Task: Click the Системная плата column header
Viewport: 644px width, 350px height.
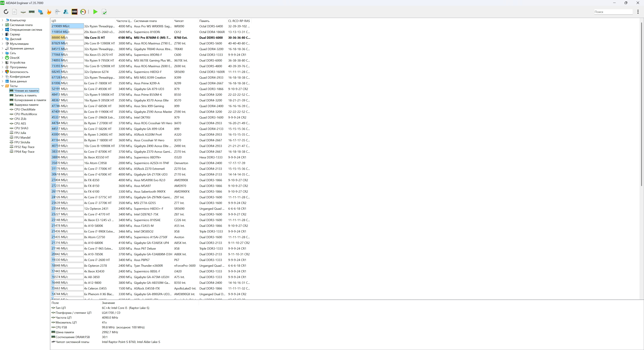Action: point(145,21)
